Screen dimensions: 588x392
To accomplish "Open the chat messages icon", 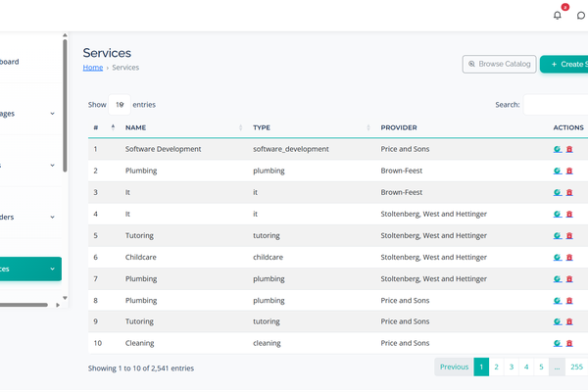I will tap(581, 15).
